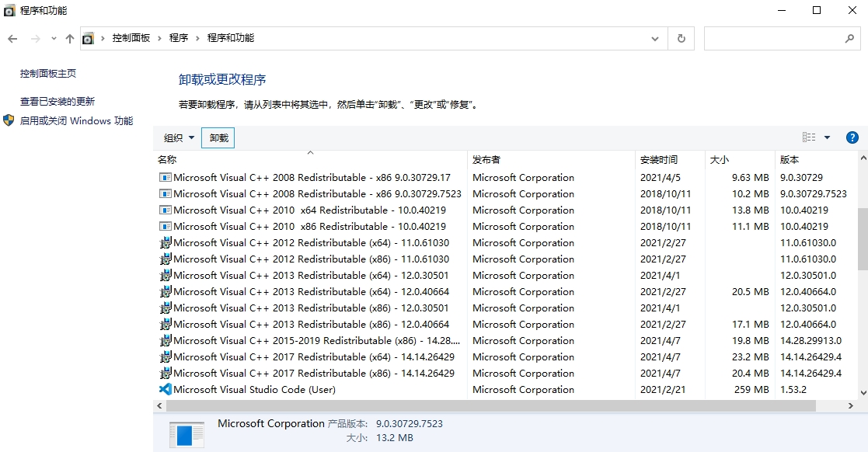Click horizontal scrollbar right arrow
This screenshot has width=868, height=452.
point(850,405)
